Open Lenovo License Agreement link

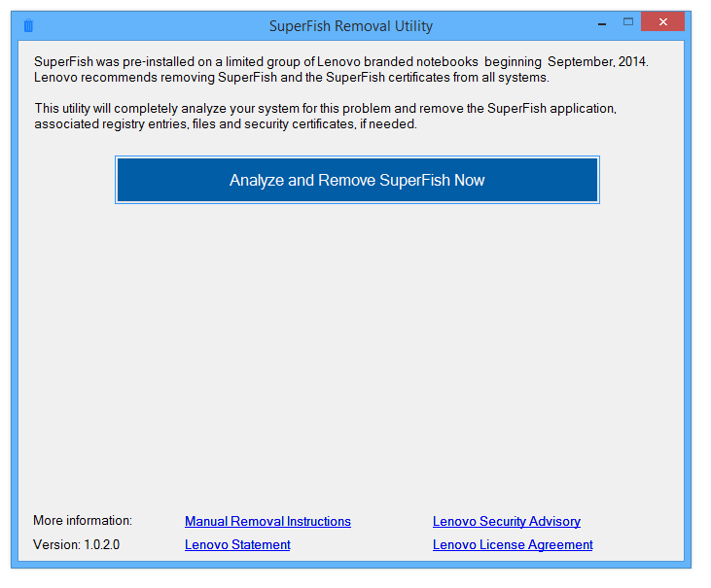[x=513, y=544]
